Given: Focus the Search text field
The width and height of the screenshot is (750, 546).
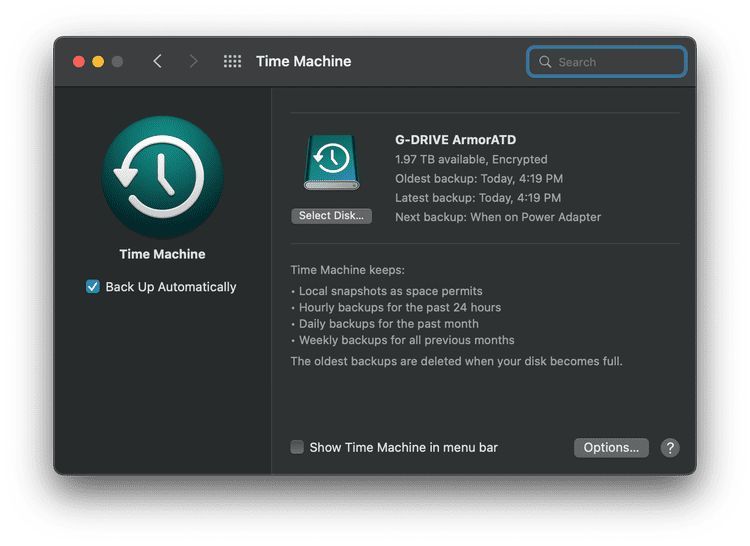Looking at the screenshot, I should [617, 62].
